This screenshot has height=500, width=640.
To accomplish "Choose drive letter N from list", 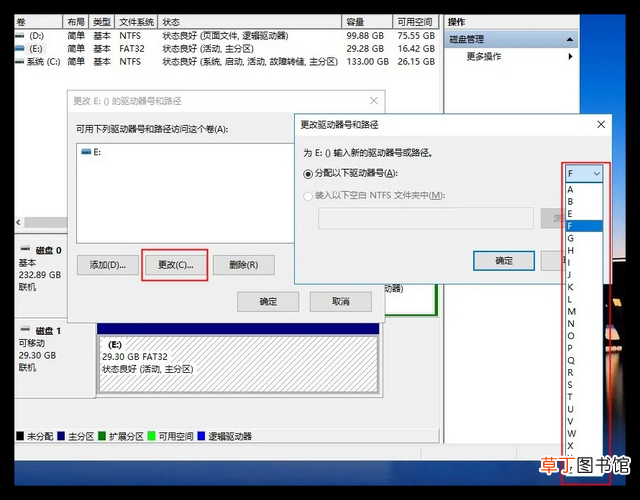I will point(584,324).
